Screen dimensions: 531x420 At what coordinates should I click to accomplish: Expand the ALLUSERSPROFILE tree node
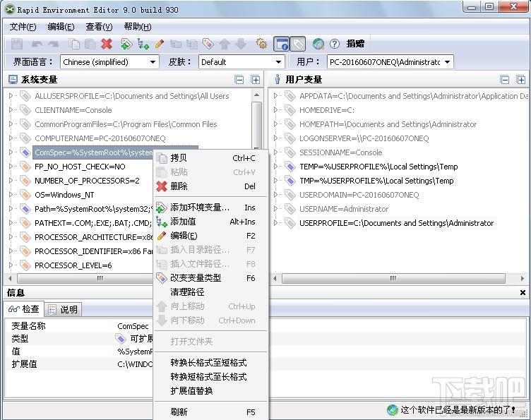pos(11,96)
